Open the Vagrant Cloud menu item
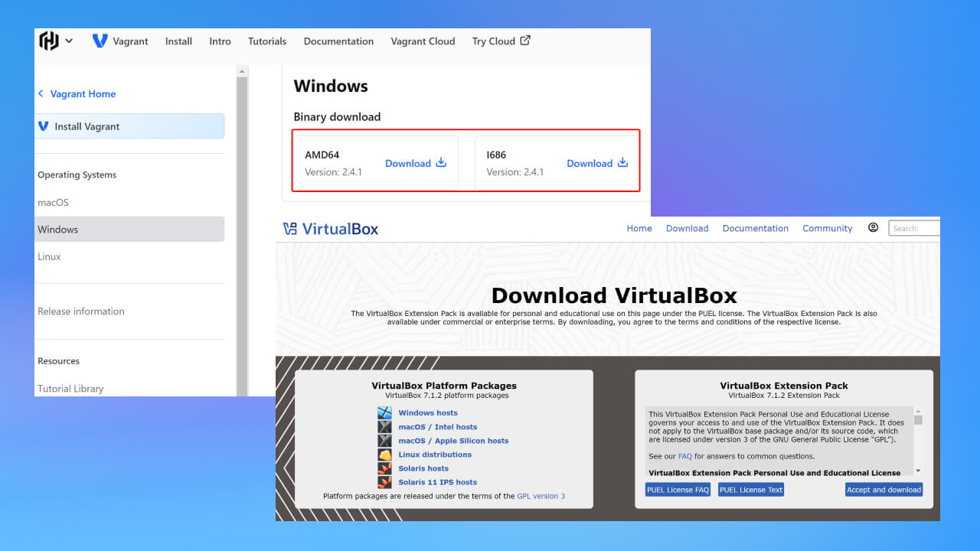This screenshot has width=980, height=551. point(423,41)
